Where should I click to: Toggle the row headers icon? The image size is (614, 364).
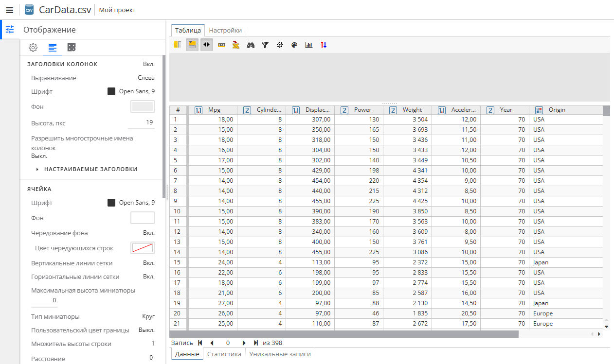click(x=177, y=45)
